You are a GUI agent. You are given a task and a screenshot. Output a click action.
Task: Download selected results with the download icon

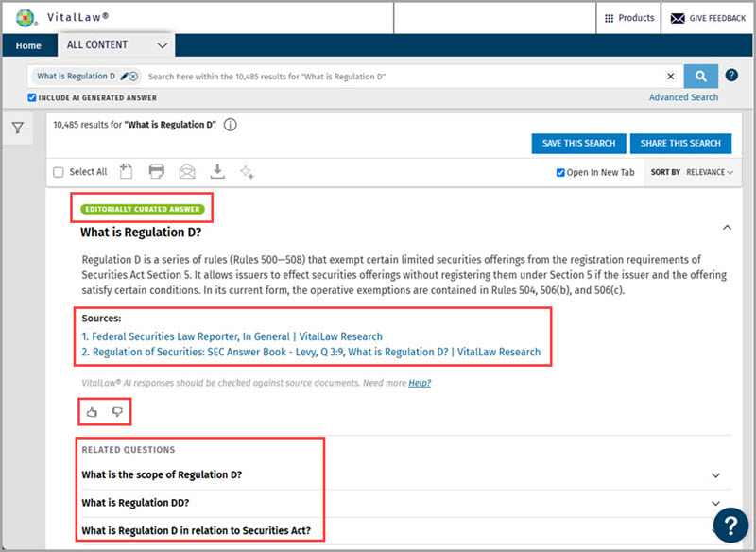coord(217,171)
